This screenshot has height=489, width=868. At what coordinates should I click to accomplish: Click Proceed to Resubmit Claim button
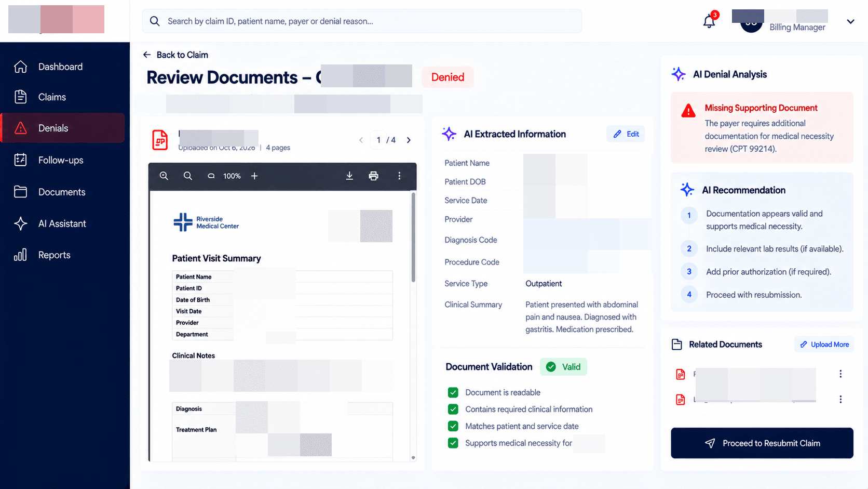point(762,443)
